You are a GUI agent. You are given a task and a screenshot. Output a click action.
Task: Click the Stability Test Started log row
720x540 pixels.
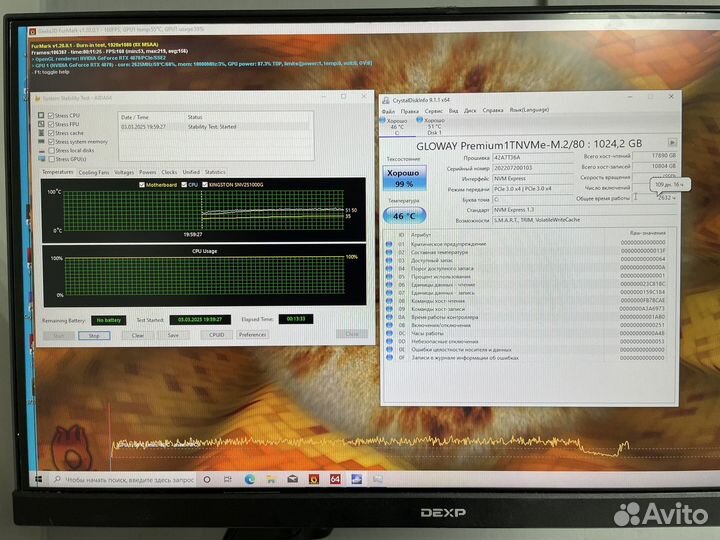point(216,127)
